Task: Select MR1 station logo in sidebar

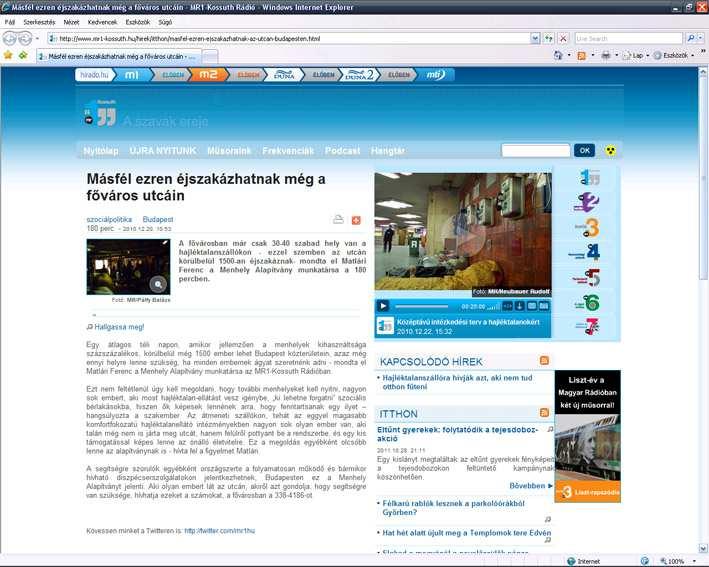Action: coord(590,178)
